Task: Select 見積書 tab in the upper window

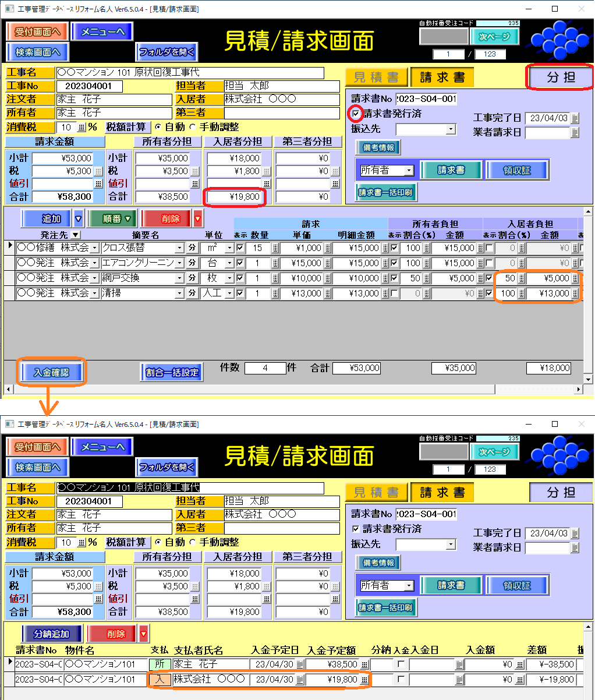Action: point(376,77)
